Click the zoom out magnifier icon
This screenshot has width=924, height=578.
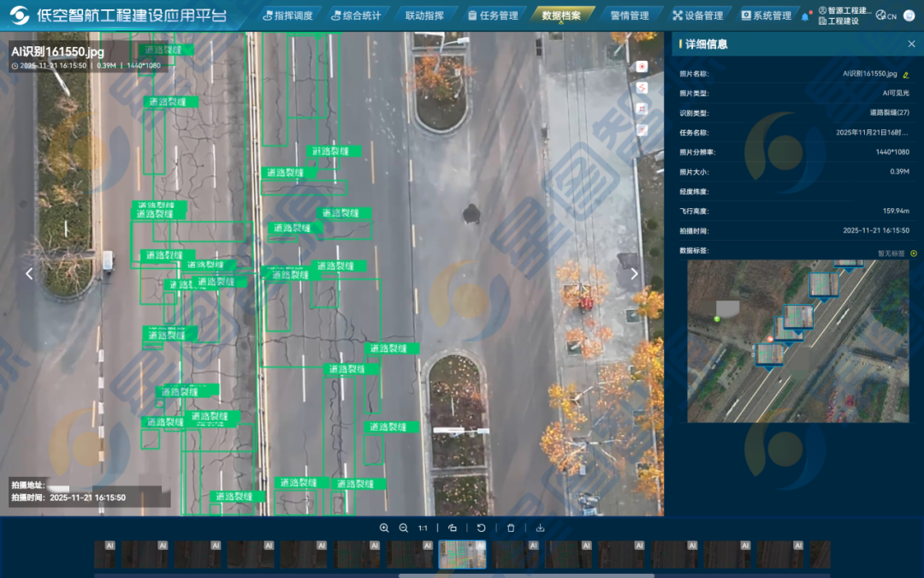click(x=404, y=528)
